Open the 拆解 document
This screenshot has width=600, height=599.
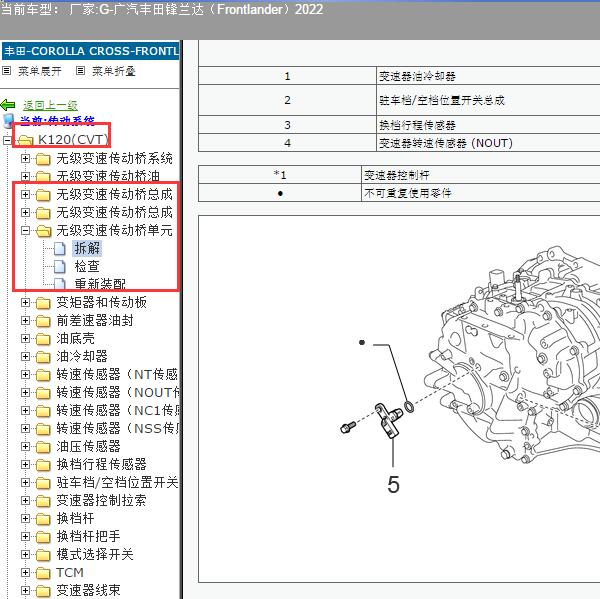point(87,248)
